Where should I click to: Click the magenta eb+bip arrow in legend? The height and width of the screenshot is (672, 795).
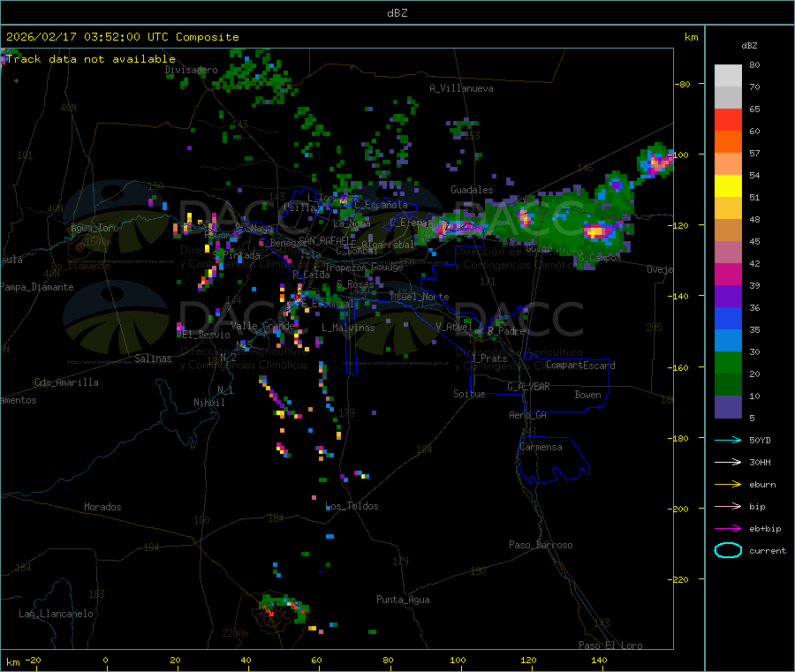point(728,529)
